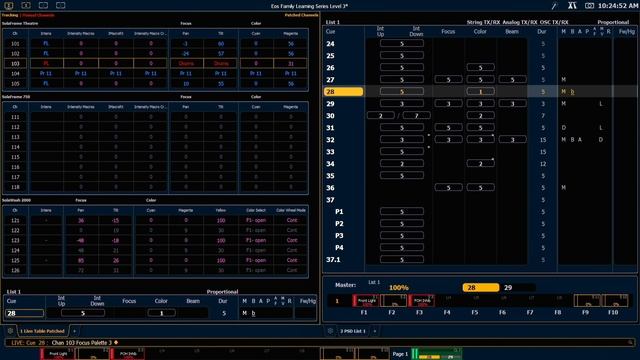The height and width of the screenshot is (360, 640).
Task: Click Int Up value 5 in bottom cue bar
Action: click(x=83, y=313)
